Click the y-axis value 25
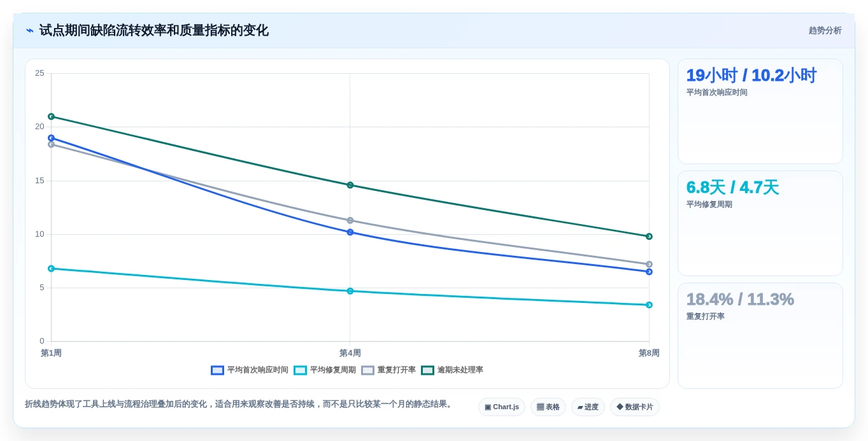Image resolution: width=868 pixels, height=441 pixels. (39, 73)
